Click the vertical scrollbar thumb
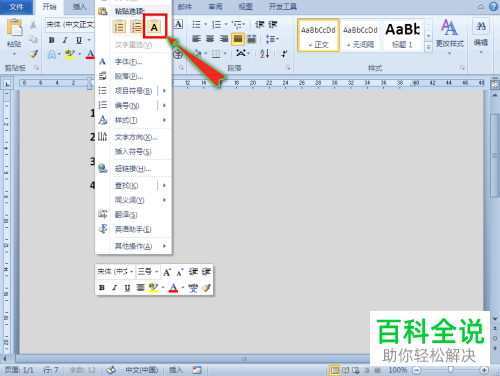 click(x=495, y=155)
